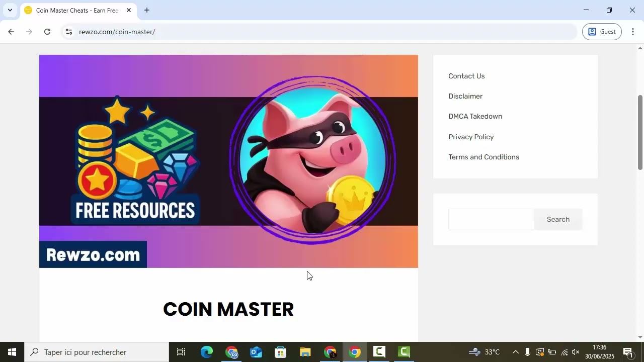The image size is (644, 362).
Task: Open network Wi-Fi tray icon
Action: (x=565, y=352)
